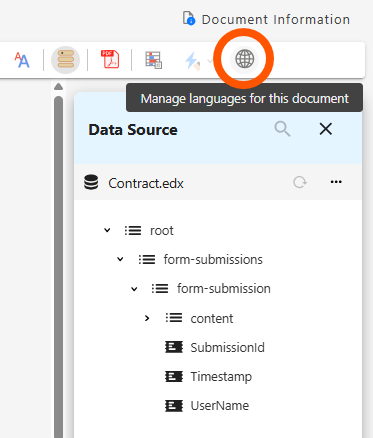Refresh the Contract.edx data source
Viewport: 373px width, 438px height.
pyautogui.click(x=300, y=182)
